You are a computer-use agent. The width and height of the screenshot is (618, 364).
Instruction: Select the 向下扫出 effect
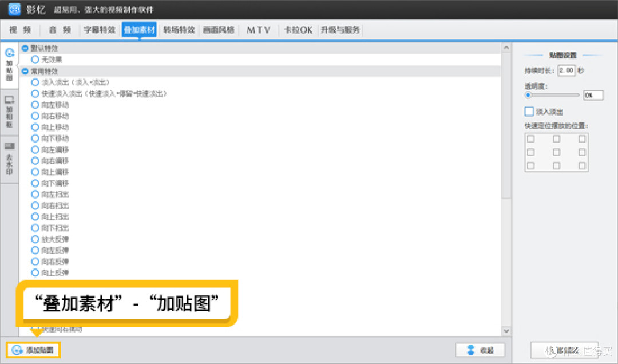click(x=35, y=228)
